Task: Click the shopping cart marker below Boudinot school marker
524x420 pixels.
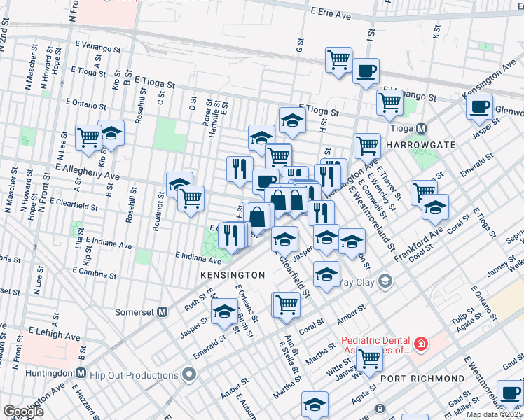Action: [191, 199]
